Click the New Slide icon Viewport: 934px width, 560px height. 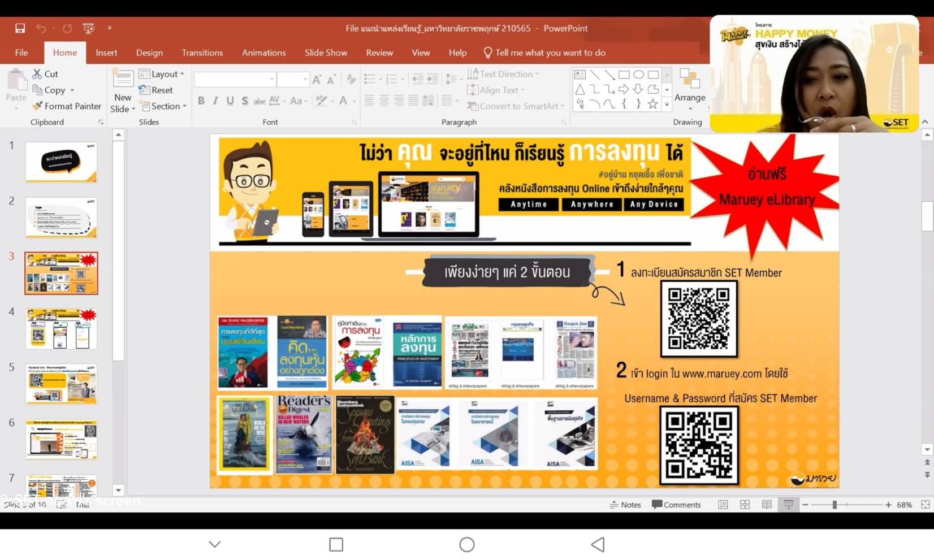point(123,79)
